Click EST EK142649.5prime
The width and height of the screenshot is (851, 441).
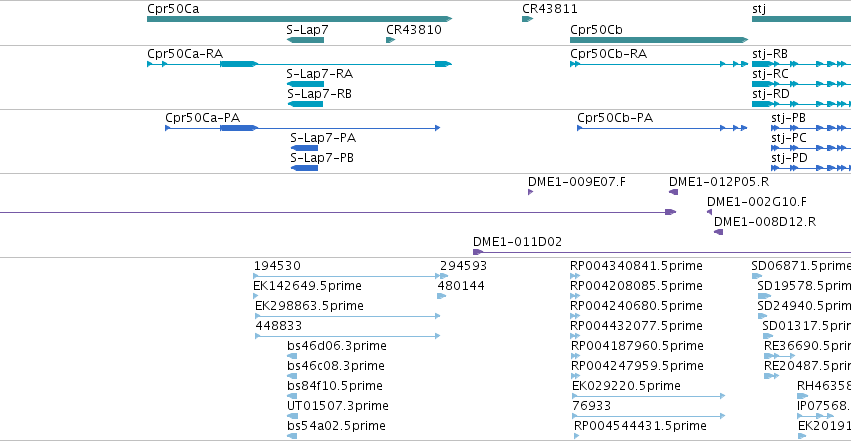coord(256,296)
